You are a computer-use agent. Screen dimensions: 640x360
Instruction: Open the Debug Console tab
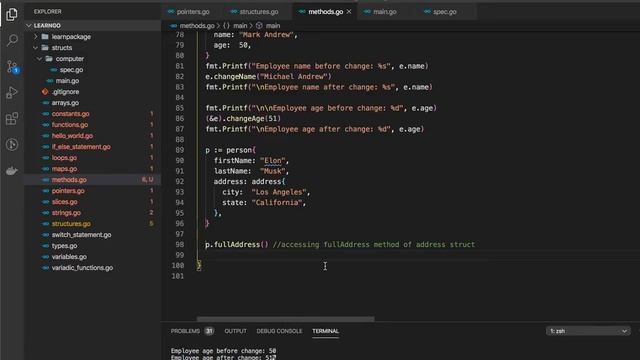coord(279,331)
